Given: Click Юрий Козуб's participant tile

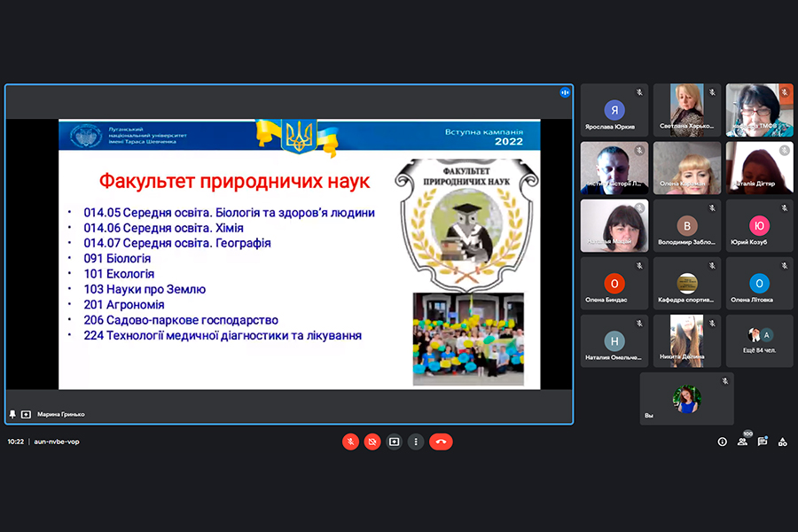Looking at the screenshot, I should (759, 226).
